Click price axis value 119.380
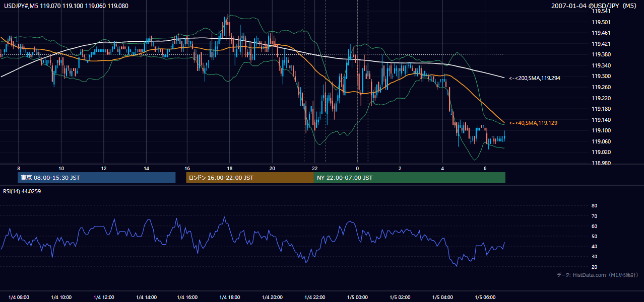Screen dimensions: 644x302 tap(601, 54)
